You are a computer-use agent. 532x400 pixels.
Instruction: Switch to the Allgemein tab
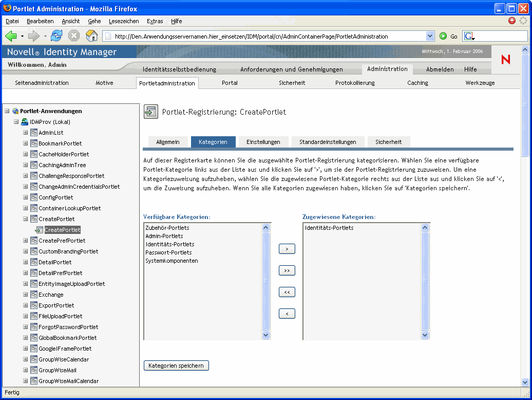(168, 142)
